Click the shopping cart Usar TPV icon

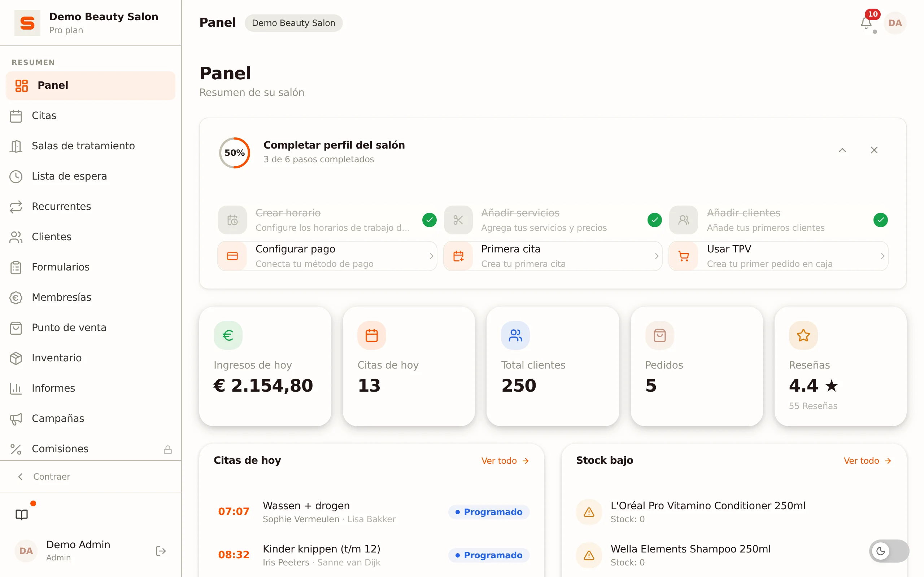coord(684,256)
